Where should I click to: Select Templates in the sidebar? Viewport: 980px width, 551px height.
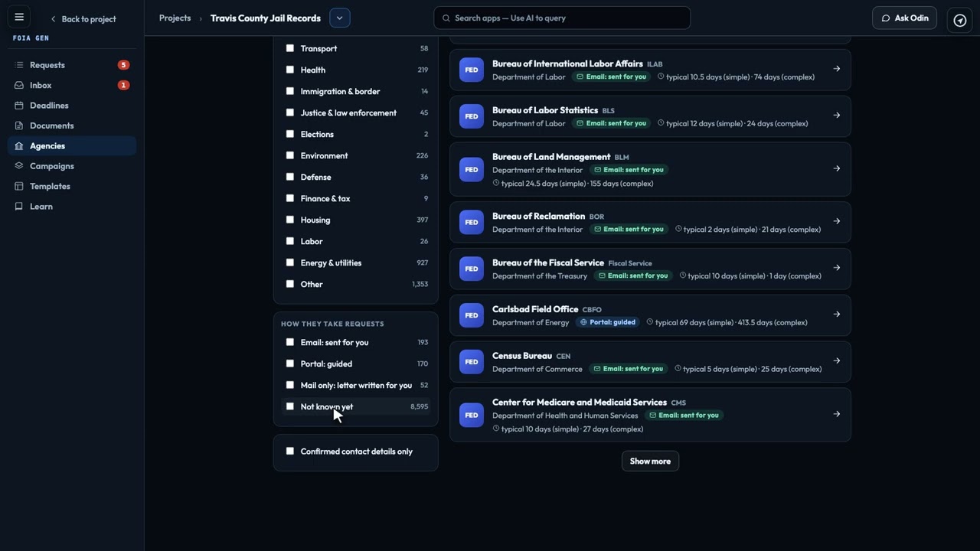click(72, 186)
